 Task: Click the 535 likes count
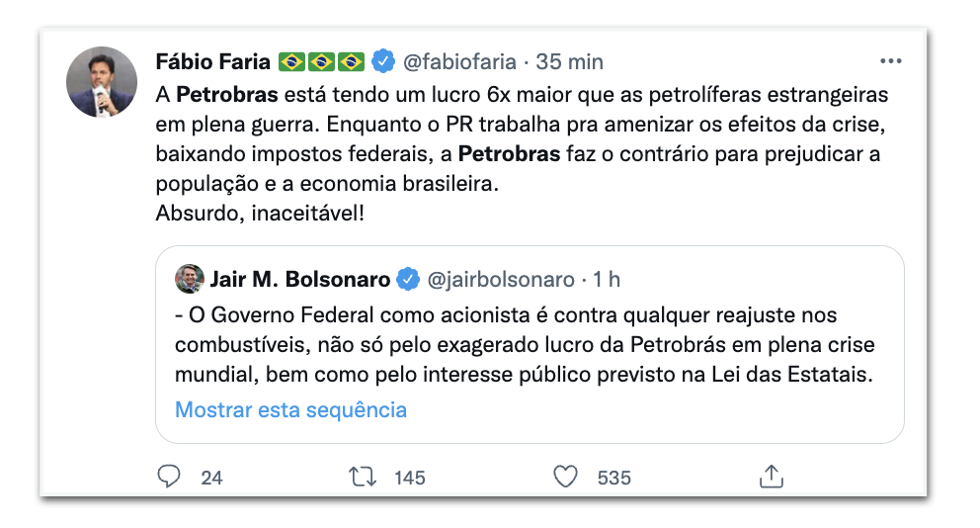[x=614, y=478]
